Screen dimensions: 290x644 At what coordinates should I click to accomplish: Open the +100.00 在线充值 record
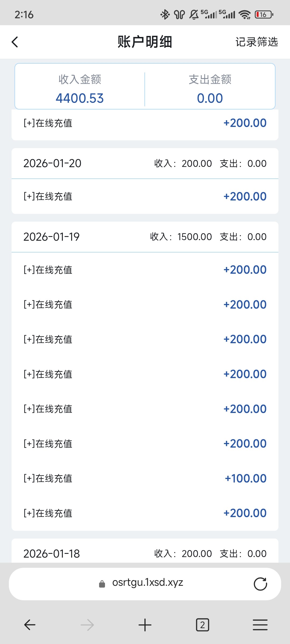[x=145, y=478]
